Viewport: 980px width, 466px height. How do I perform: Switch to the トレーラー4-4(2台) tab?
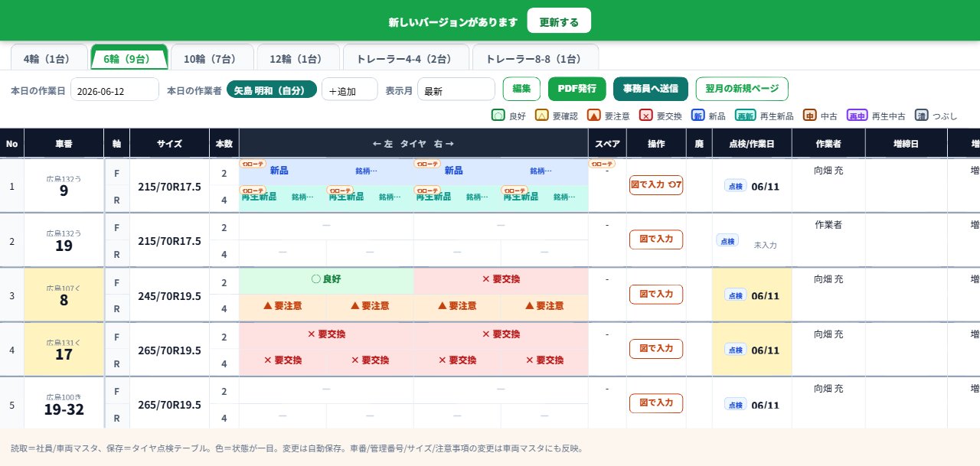coord(406,58)
